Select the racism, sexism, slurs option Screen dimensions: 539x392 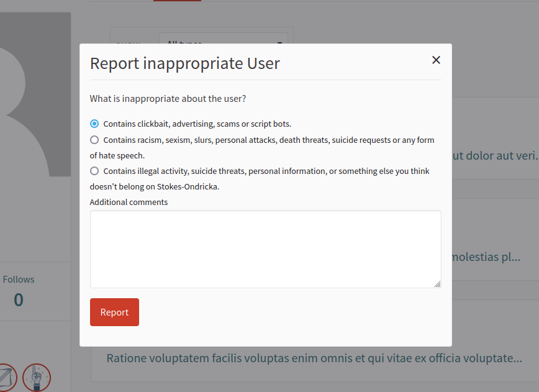tap(94, 140)
